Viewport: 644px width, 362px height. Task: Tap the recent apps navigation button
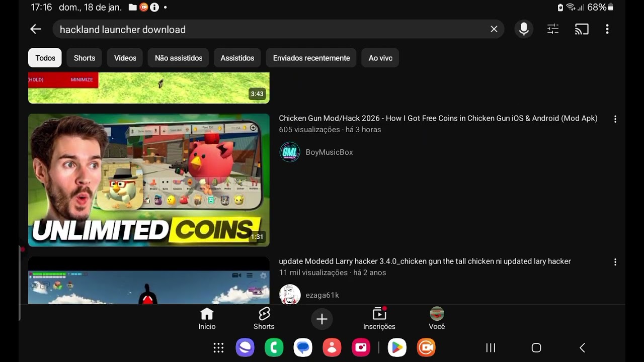click(491, 347)
